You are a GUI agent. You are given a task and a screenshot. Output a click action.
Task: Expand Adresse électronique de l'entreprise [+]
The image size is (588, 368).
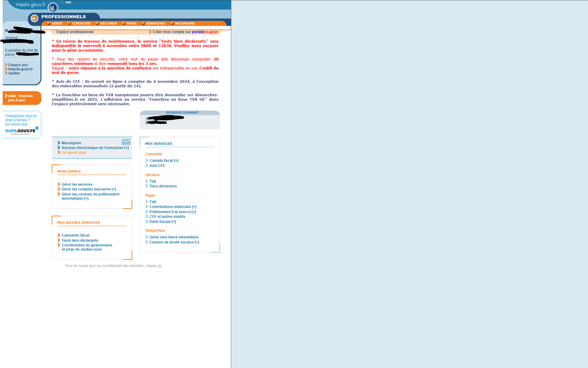(95, 148)
